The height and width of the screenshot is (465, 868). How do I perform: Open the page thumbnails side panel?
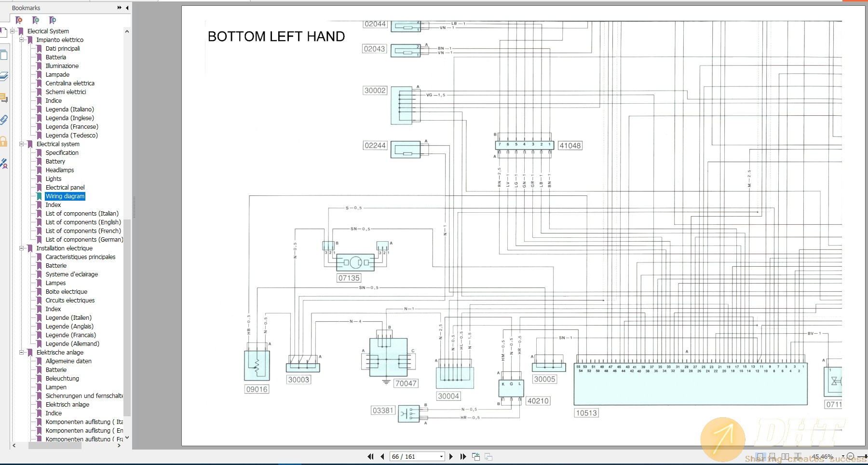(x=4, y=55)
